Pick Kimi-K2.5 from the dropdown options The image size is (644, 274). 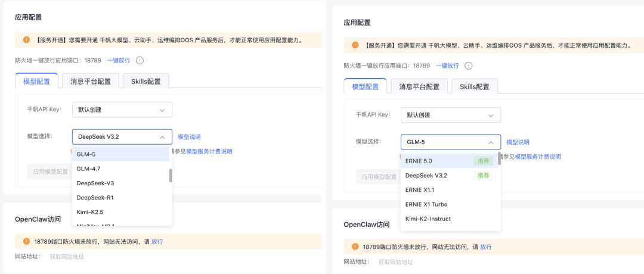[90, 211]
